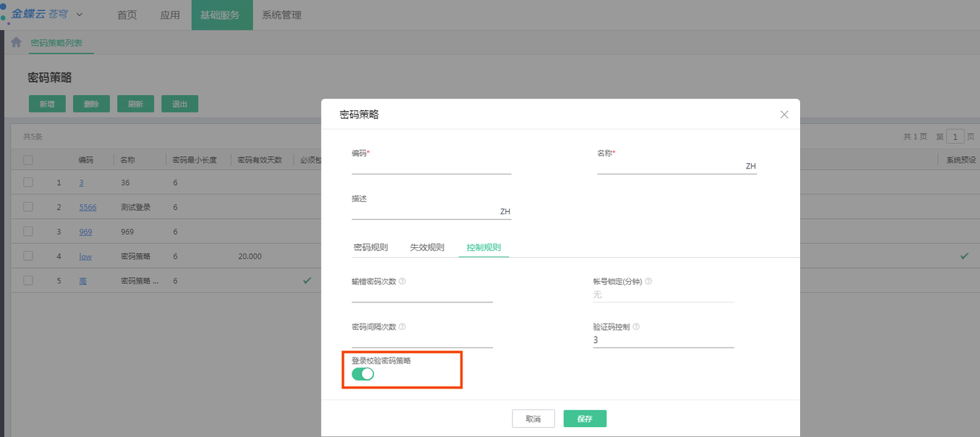Open the 基础服务 menu
Viewport: 980px width, 437px height.
[x=222, y=15]
